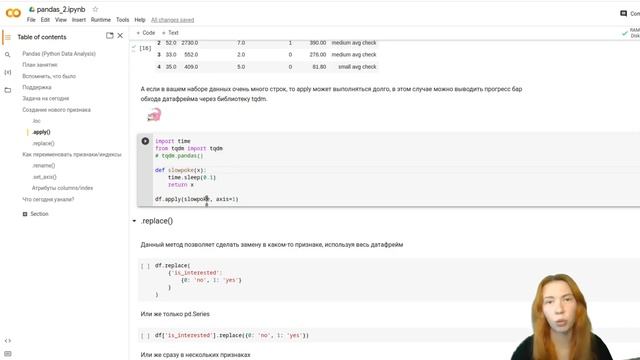Open the Edit menu
This screenshot has width=640, height=360.
[45, 20]
